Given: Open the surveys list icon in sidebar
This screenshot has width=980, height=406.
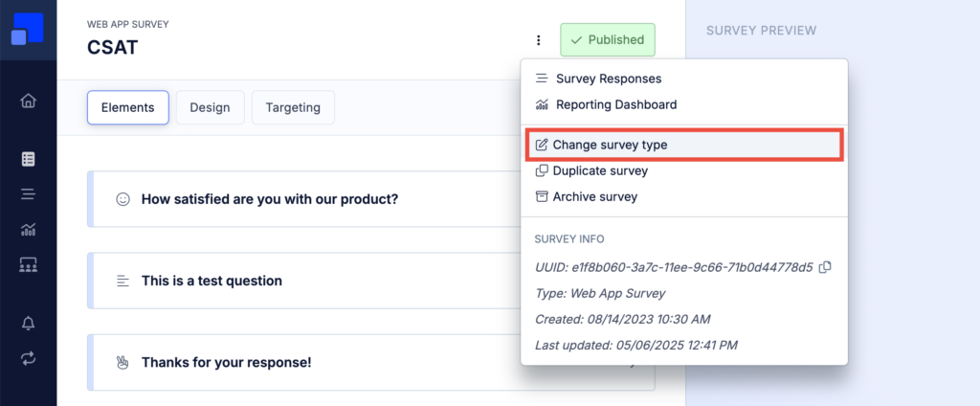Looking at the screenshot, I should coord(28,159).
